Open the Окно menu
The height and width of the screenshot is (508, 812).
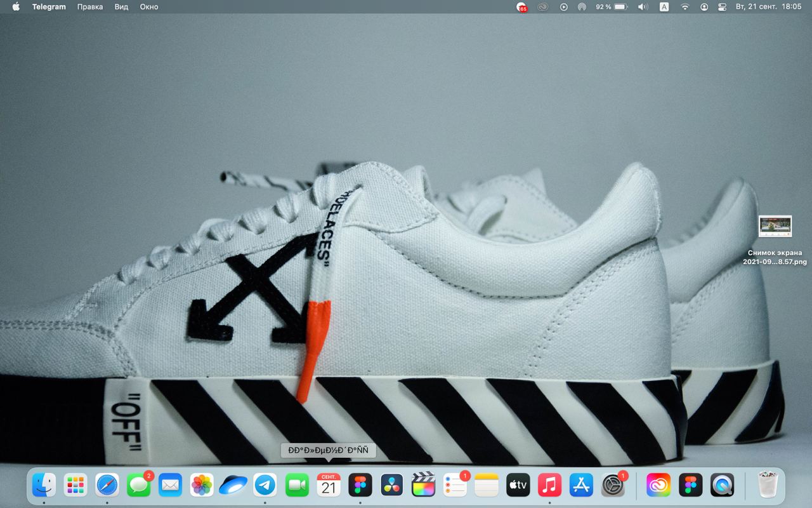point(149,6)
